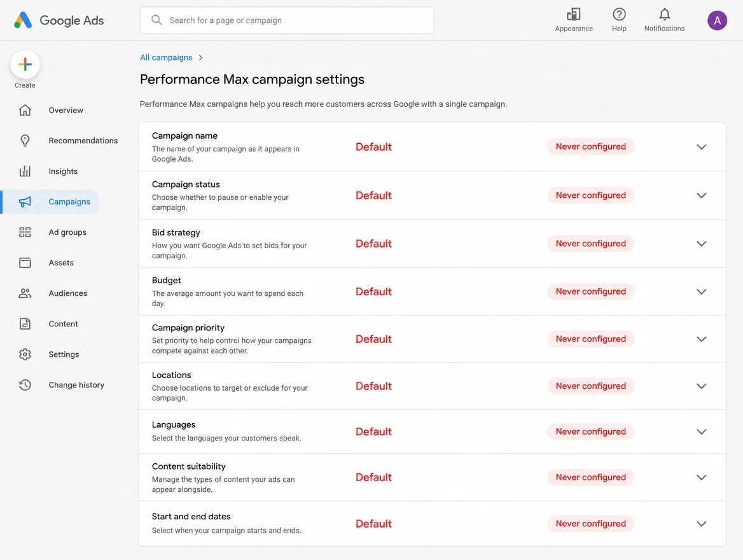Click the Default value for Budget
Viewport: 743px width, 560px height.
(x=373, y=291)
